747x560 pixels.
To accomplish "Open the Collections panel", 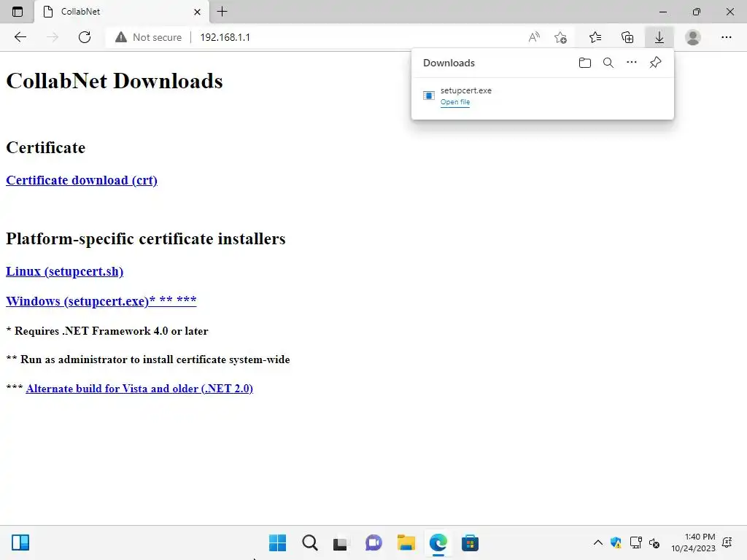I will coord(627,37).
